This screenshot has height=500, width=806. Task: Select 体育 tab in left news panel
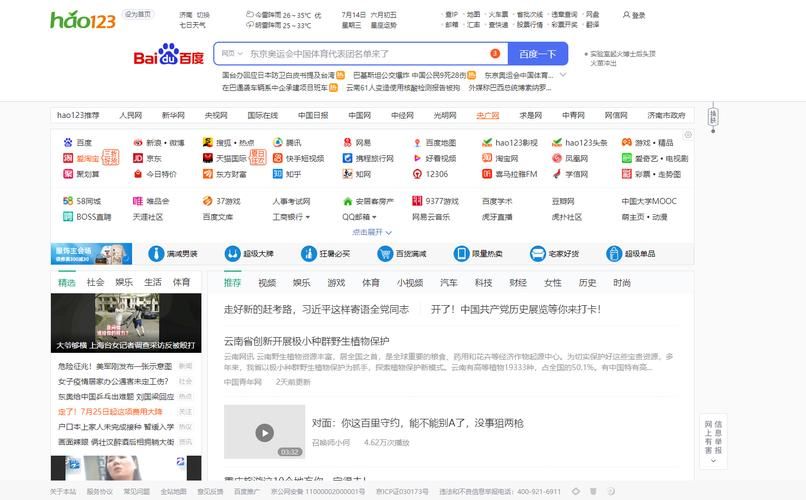click(x=181, y=282)
